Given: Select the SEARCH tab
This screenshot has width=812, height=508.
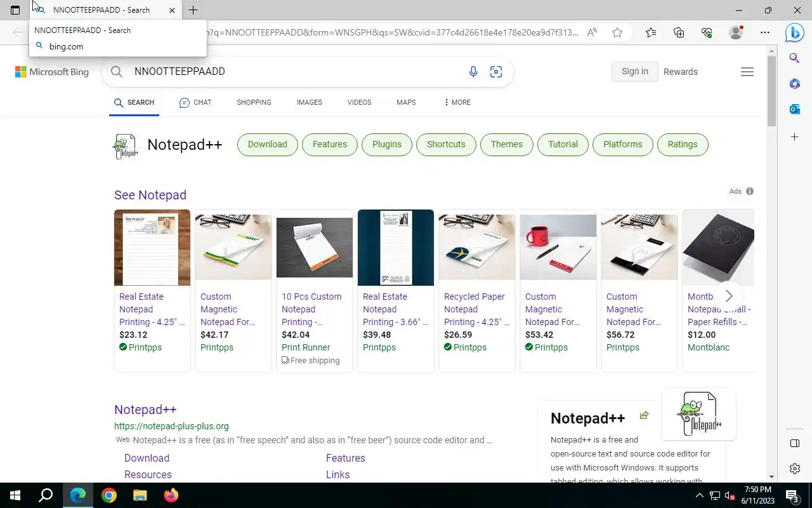Looking at the screenshot, I should coord(134,102).
